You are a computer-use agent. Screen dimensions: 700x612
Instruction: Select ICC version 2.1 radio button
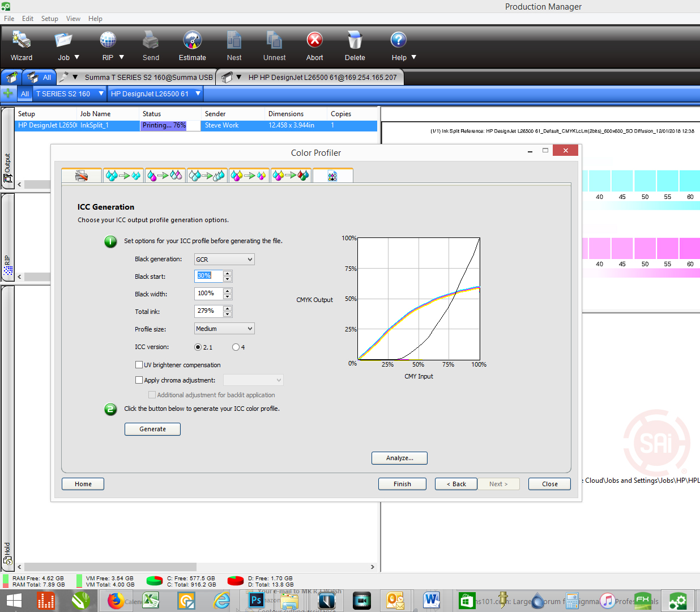(x=198, y=347)
